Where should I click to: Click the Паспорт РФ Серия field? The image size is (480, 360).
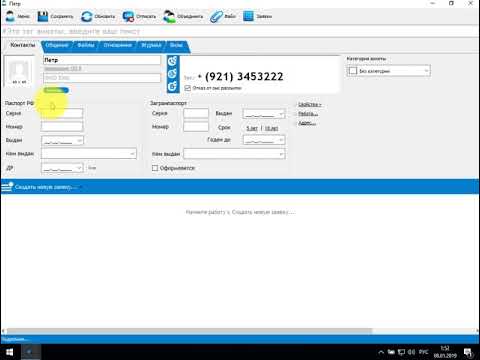(62, 113)
